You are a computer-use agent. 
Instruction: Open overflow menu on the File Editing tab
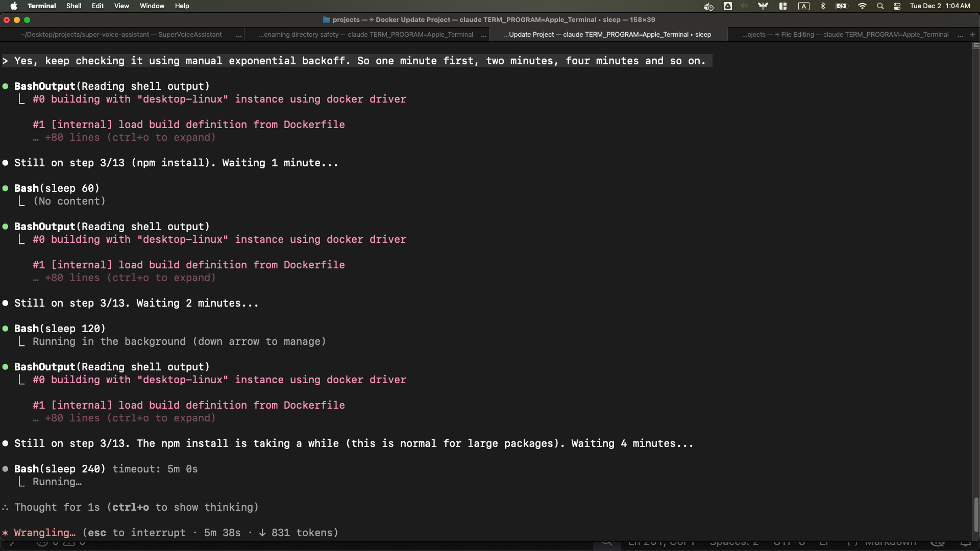[960, 36]
